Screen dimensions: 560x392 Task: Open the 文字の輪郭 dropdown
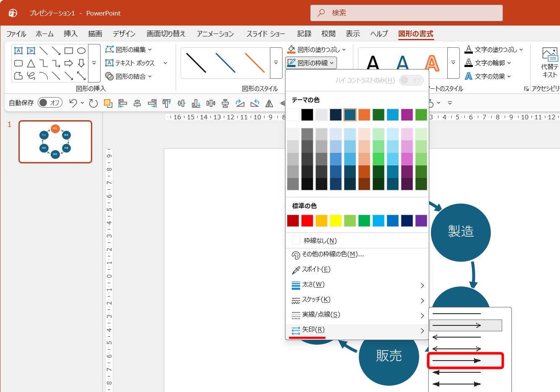[x=488, y=63]
